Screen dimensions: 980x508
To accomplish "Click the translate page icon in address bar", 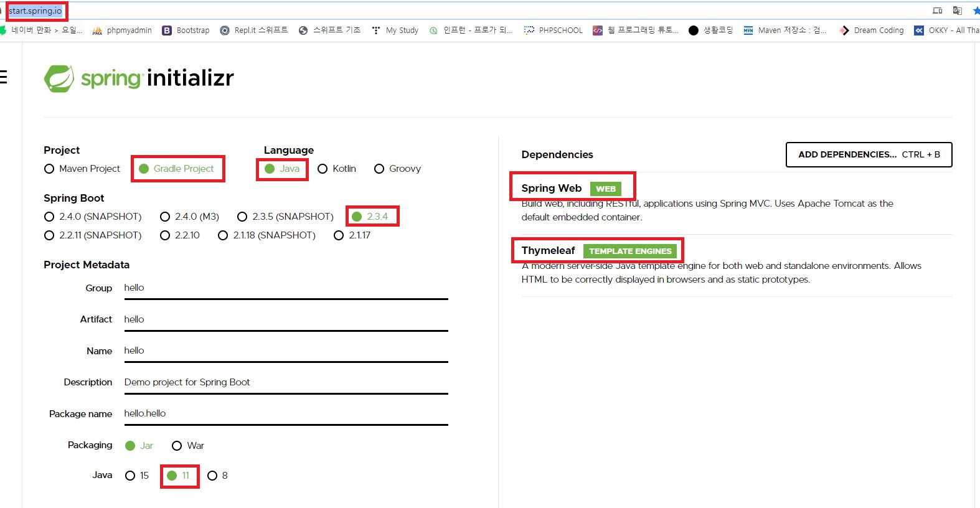I will coord(958,11).
